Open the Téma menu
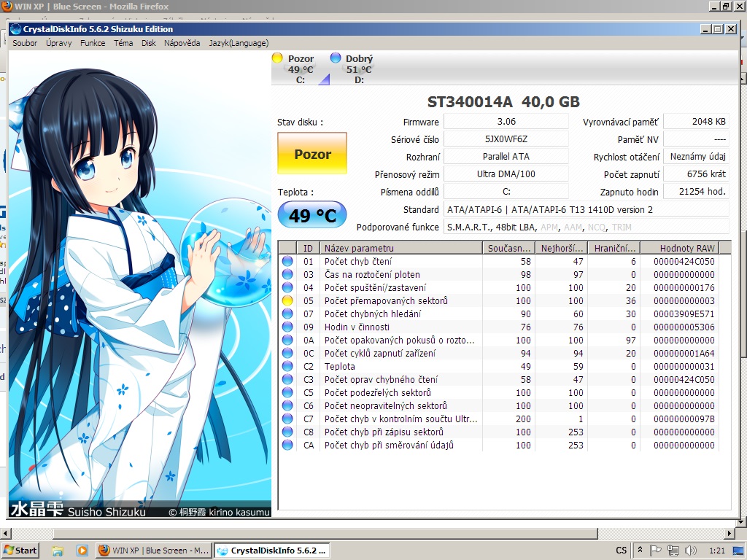This screenshot has width=747, height=560. (x=123, y=43)
